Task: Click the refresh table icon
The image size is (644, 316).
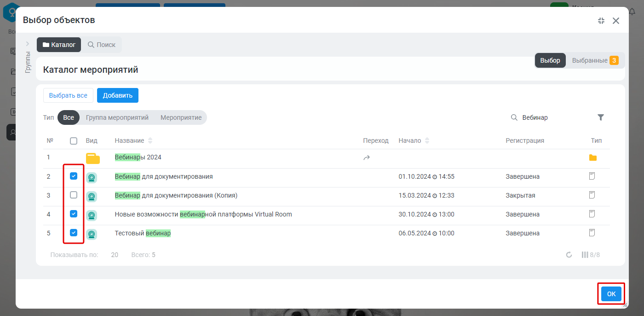Action: click(x=569, y=255)
